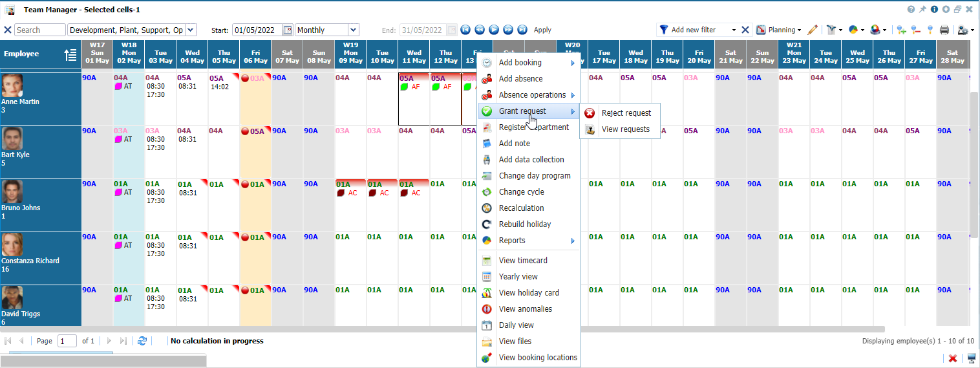Click the employee Search input field
This screenshot has width=980, height=368.
pos(39,30)
